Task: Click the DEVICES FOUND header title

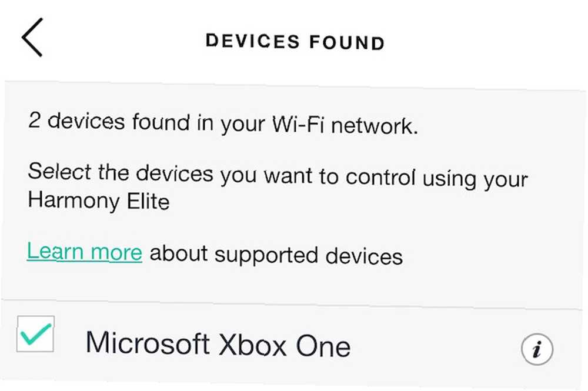Action: [x=295, y=41]
